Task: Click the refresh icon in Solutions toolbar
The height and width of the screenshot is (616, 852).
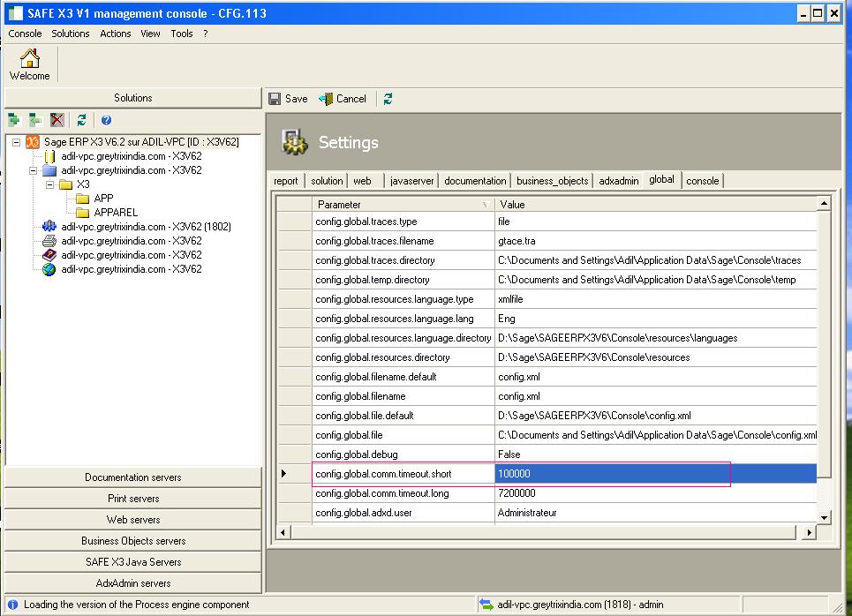Action: pyautogui.click(x=81, y=119)
